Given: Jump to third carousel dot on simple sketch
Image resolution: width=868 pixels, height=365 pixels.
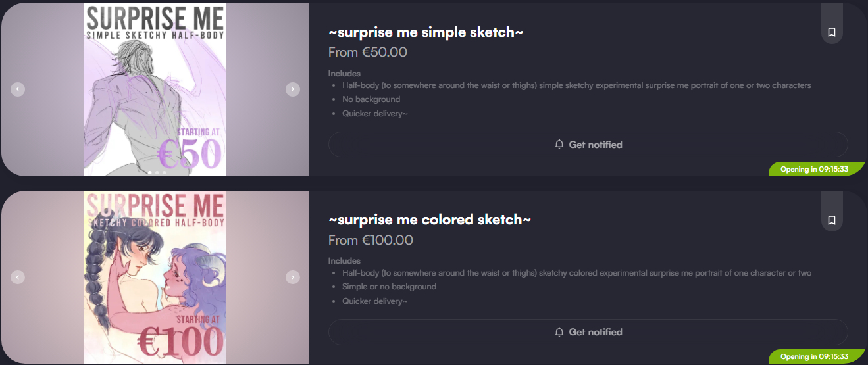Looking at the screenshot, I should (x=164, y=173).
